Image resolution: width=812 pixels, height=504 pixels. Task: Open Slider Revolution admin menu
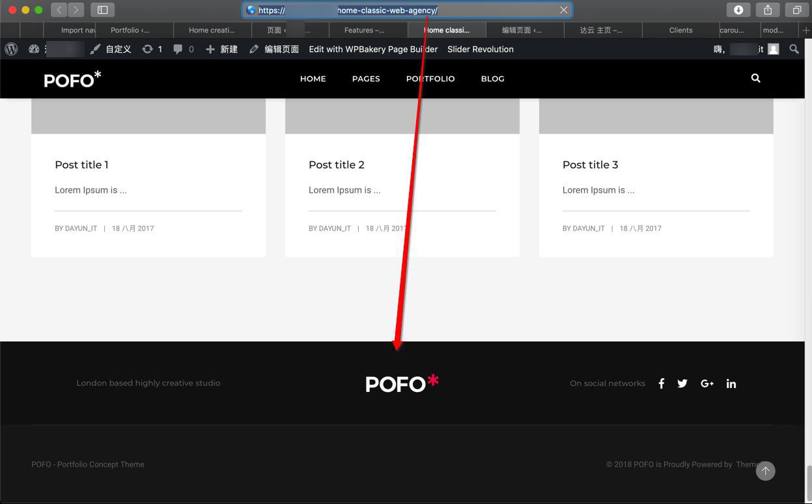[481, 49]
